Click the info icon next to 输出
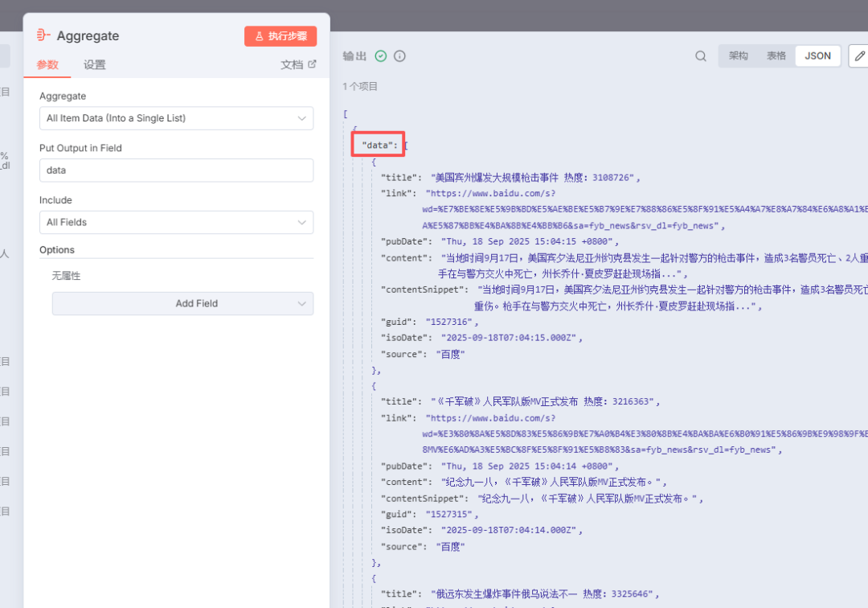Image resolution: width=868 pixels, height=608 pixels. [398, 55]
